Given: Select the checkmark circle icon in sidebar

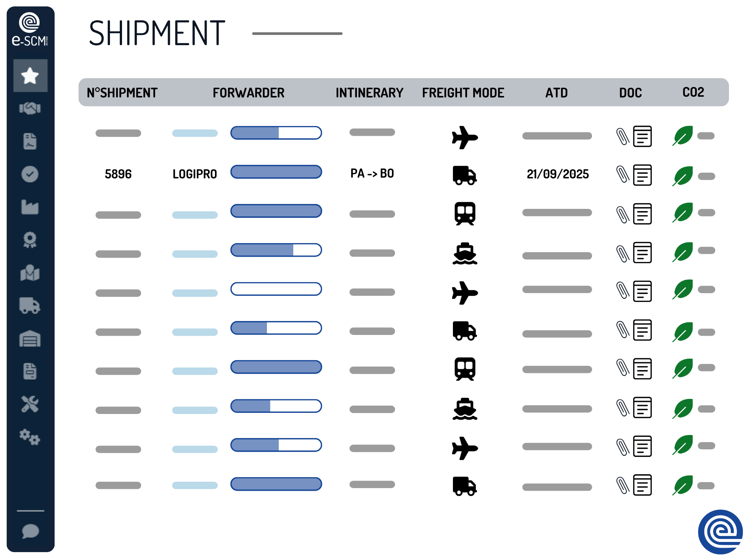Looking at the screenshot, I should click(30, 174).
